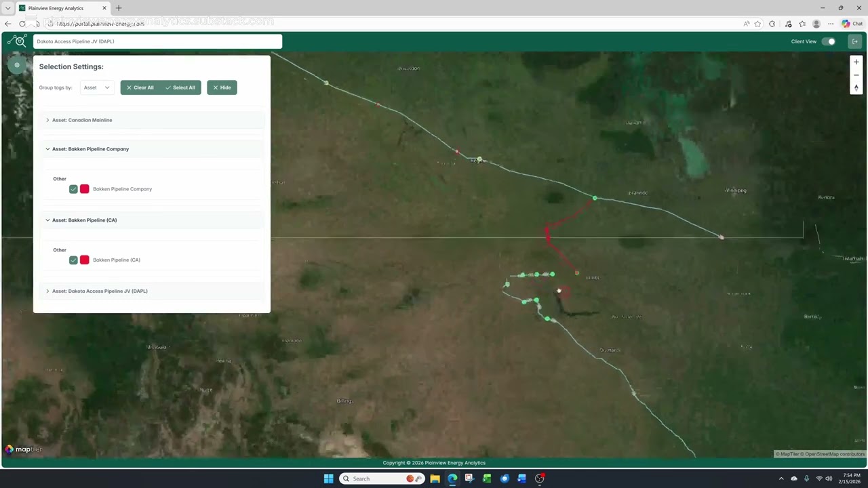Click volume icon in system tray

[x=829, y=479]
